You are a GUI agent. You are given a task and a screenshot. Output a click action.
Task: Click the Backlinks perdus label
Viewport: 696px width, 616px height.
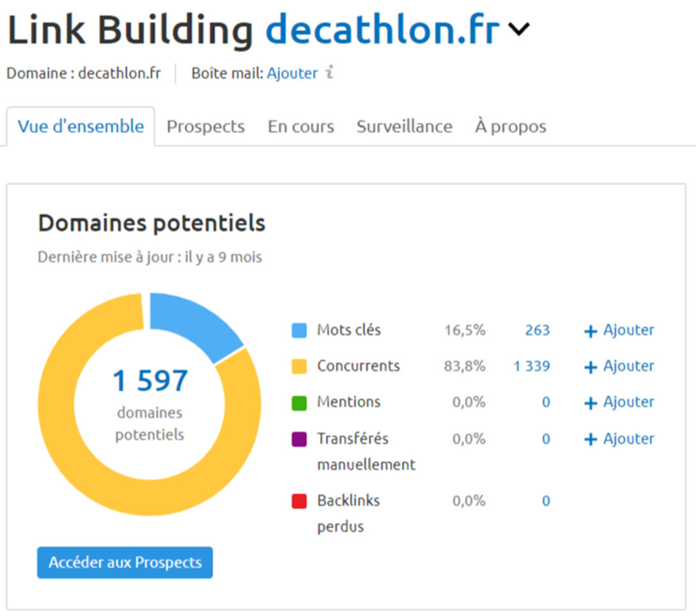(348, 514)
